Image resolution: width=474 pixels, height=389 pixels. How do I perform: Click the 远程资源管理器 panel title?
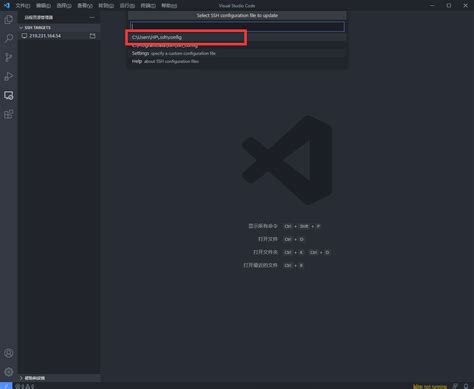point(39,17)
